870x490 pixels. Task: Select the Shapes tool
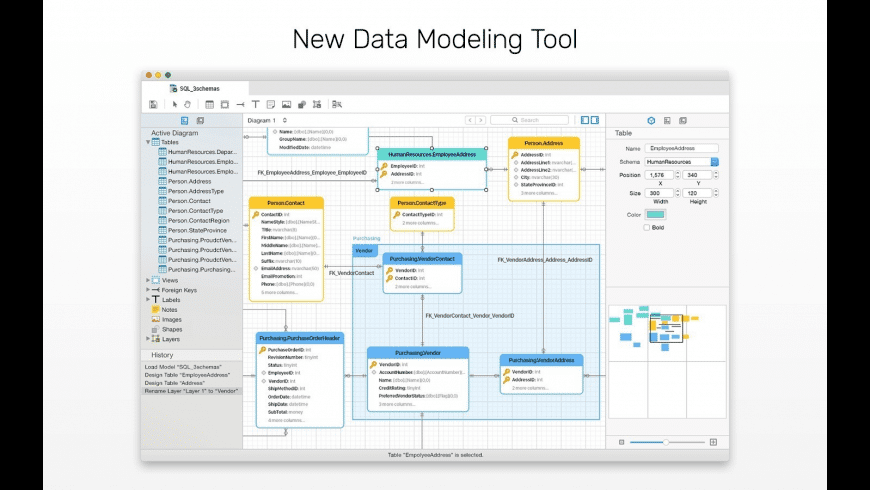point(302,104)
